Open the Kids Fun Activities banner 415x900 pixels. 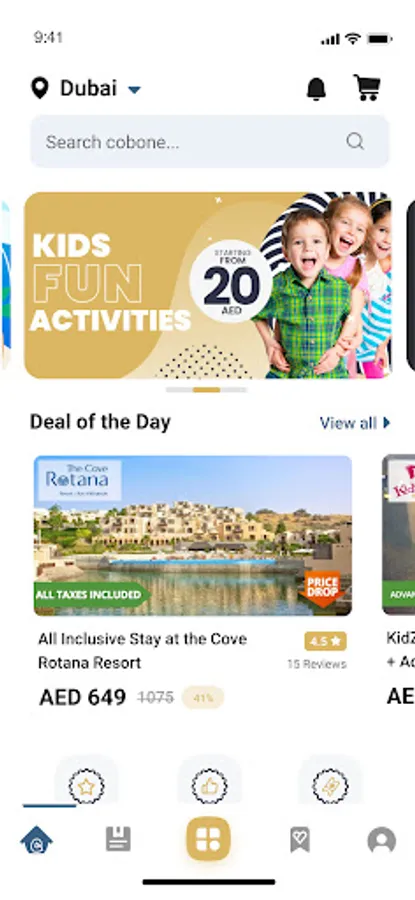tap(208, 285)
